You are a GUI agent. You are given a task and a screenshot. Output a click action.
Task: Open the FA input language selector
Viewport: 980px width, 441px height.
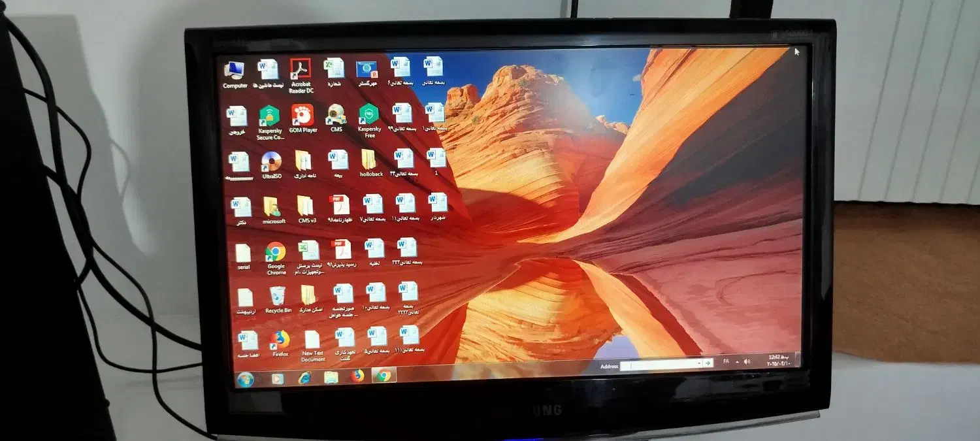(x=726, y=361)
